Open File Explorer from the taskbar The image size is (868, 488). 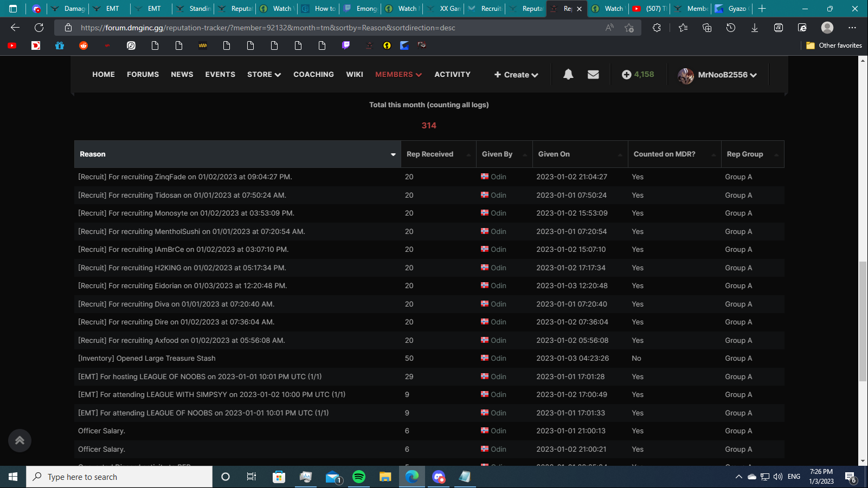pyautogui.click(x=385, y=477)
